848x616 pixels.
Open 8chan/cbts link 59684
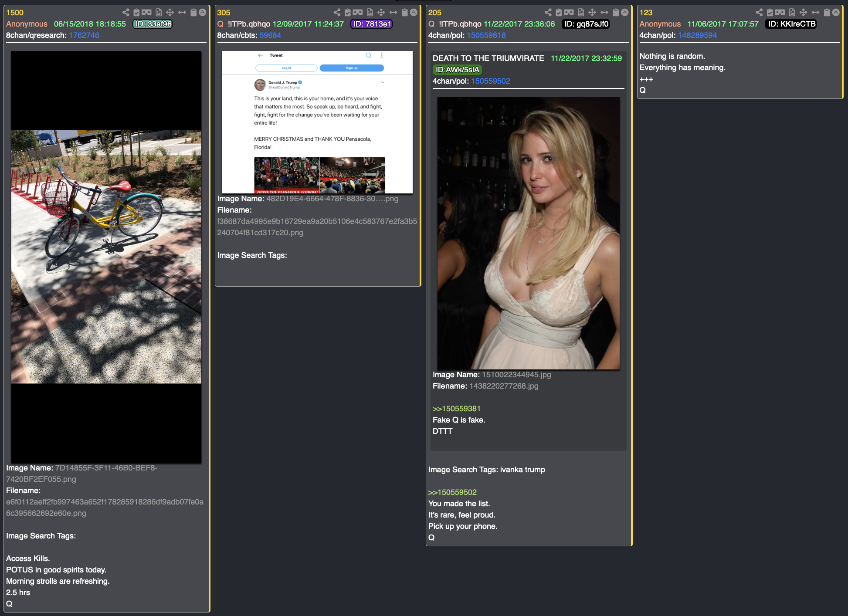[x=270, y=35]
